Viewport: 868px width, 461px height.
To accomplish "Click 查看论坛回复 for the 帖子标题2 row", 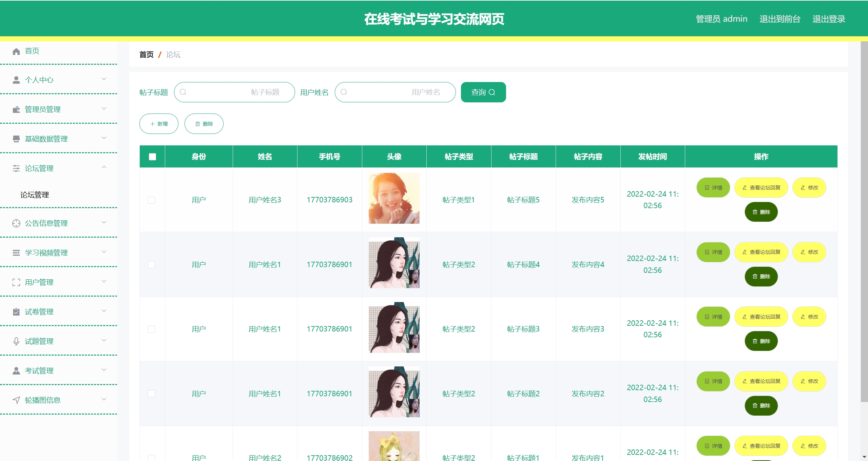I will 761,381.
